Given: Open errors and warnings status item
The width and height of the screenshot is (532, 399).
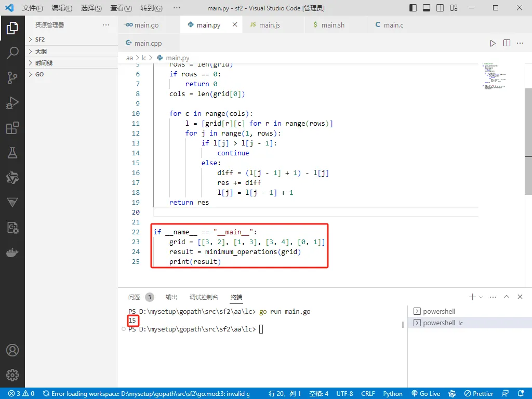Looking at the screenshot, I should [21, 394].
